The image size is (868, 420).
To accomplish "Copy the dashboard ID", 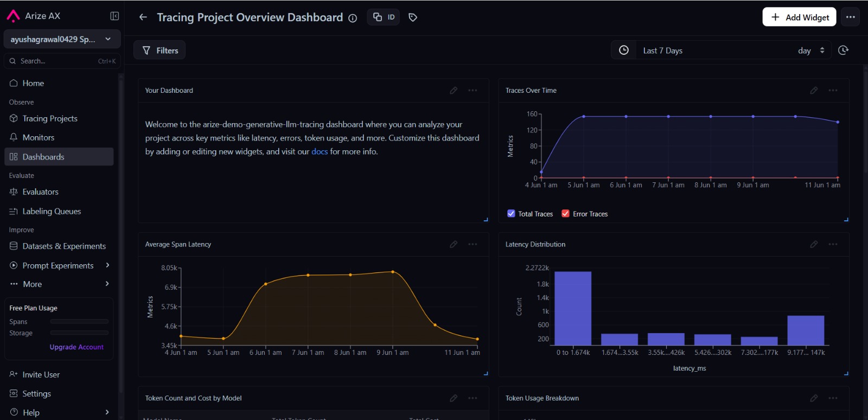I will [384, 17].
